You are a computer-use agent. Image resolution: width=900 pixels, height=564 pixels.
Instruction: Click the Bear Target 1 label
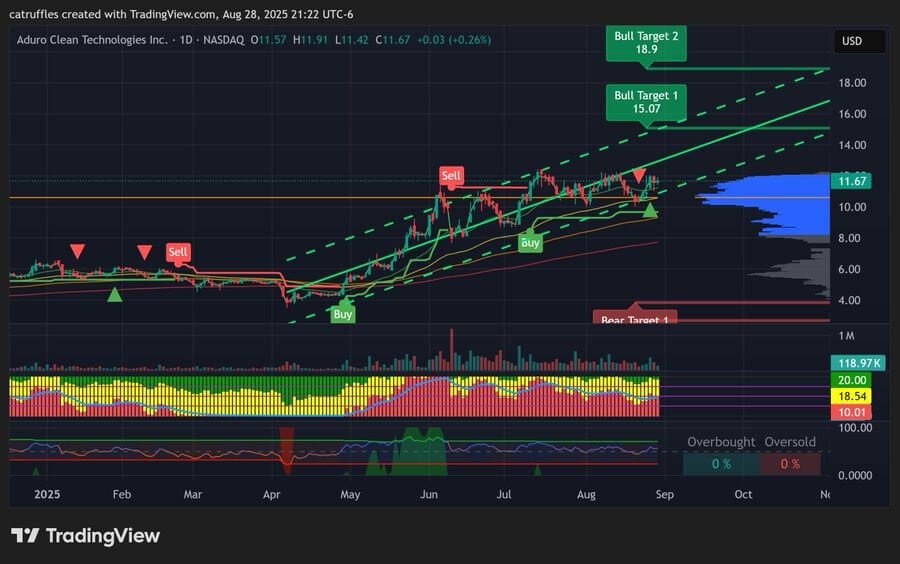coord(635,318)
